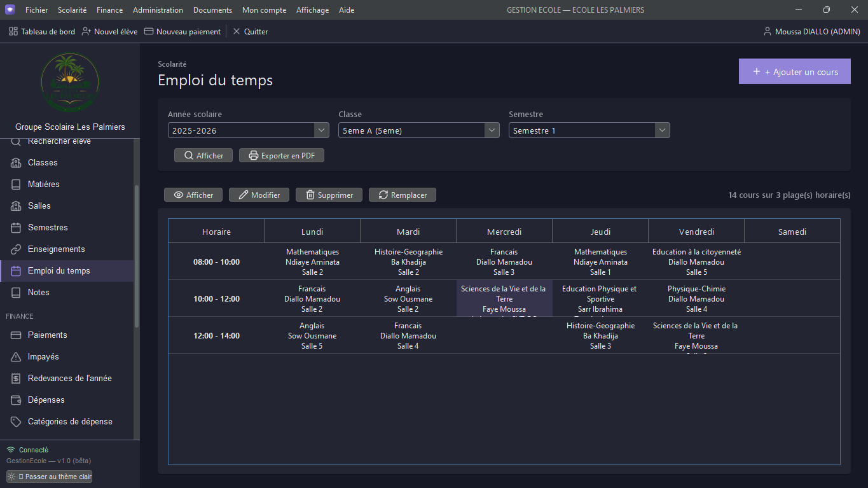Open the Documents menu
868x488 pixels.
(212, 10)
